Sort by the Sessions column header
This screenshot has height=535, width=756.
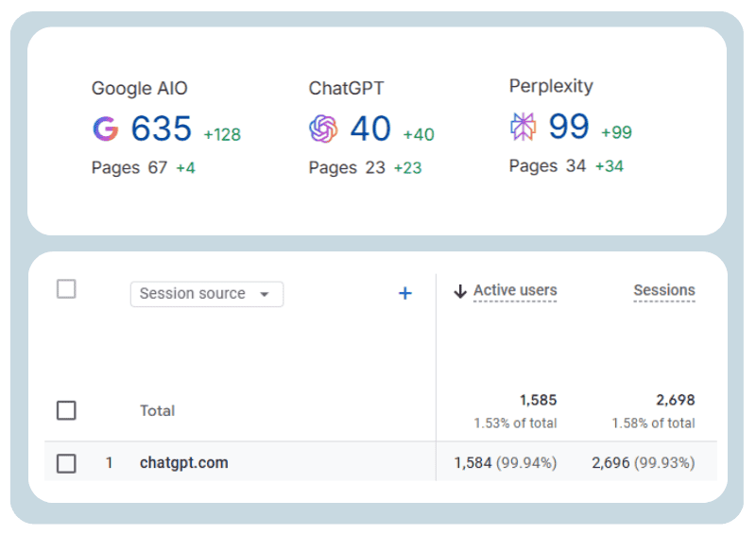click(x=664, y=290)
